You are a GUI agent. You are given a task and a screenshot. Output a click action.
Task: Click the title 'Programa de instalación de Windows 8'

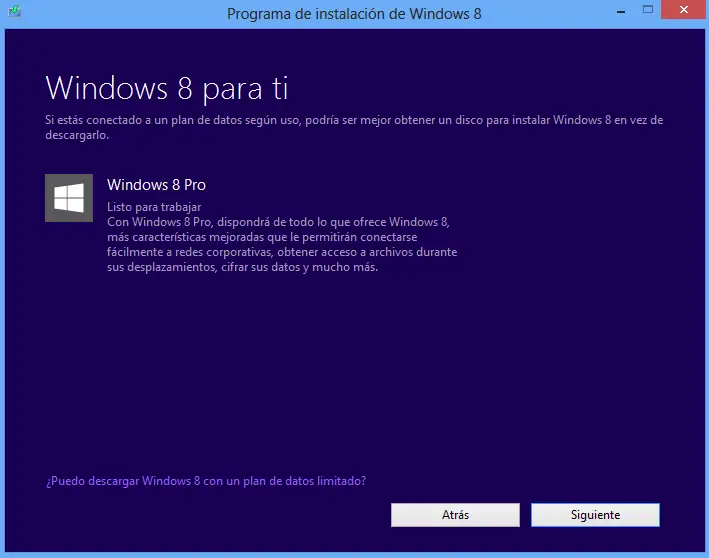(354, 14)
